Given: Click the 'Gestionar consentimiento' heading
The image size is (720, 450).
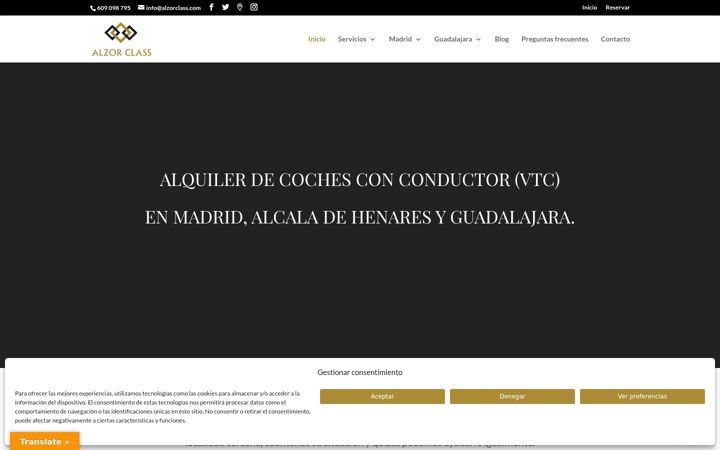Looking at the screenshot, I should pyautogui.click(x=360, y=372).
